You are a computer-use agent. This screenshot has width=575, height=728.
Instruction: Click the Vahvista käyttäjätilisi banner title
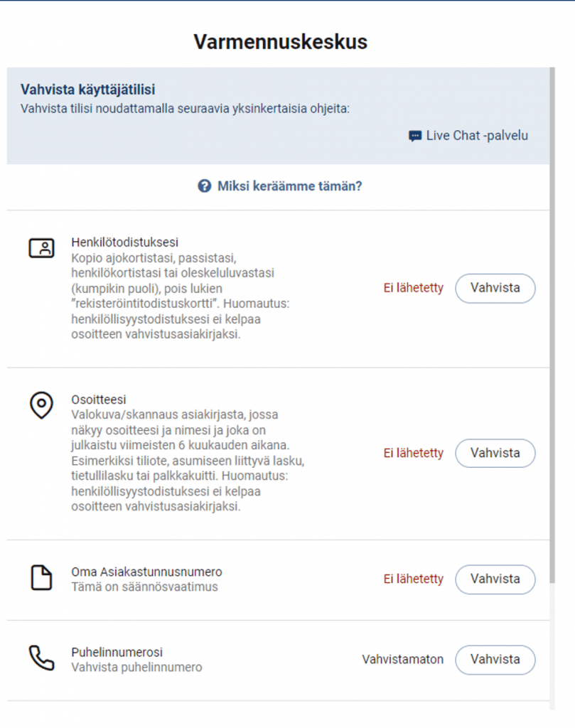(x=88, y=90)
